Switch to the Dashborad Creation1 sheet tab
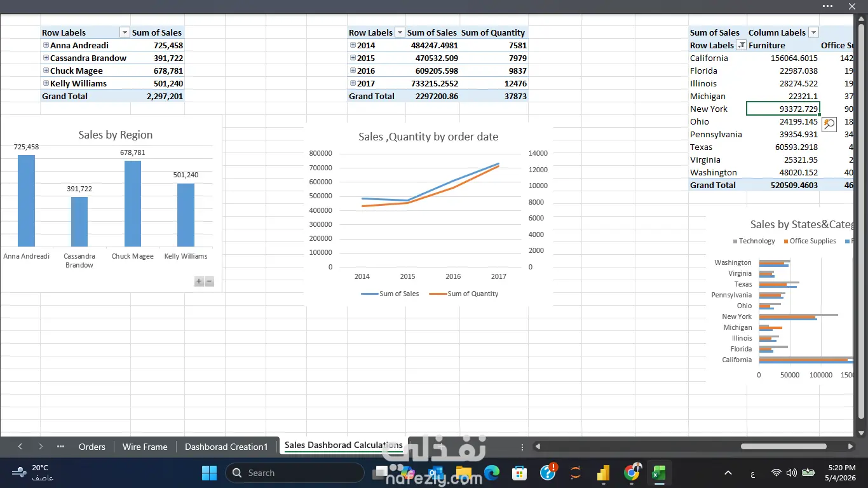 pyautogui.click(x=226, y=447)
